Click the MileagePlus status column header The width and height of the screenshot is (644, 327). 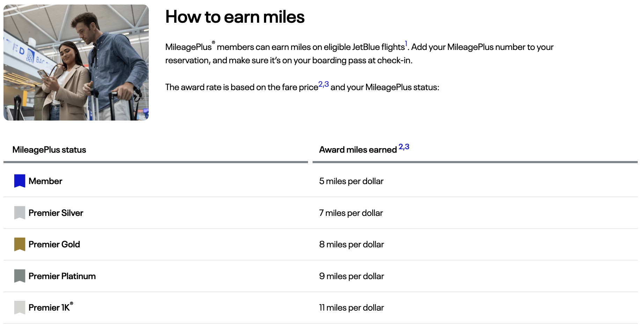tap(49, 150)
